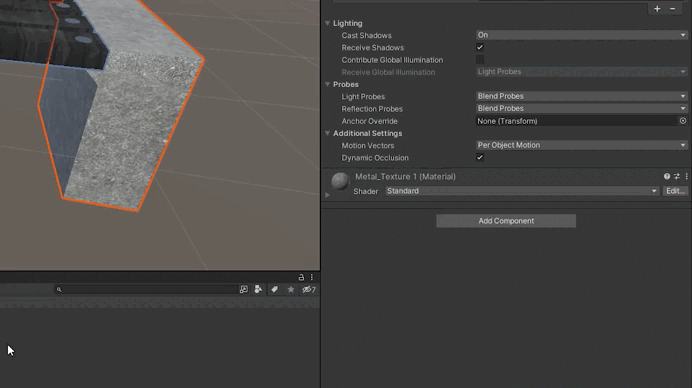Open the Project panel options menu
Viewport: 692px width, 388px height.
pos(312,277)
